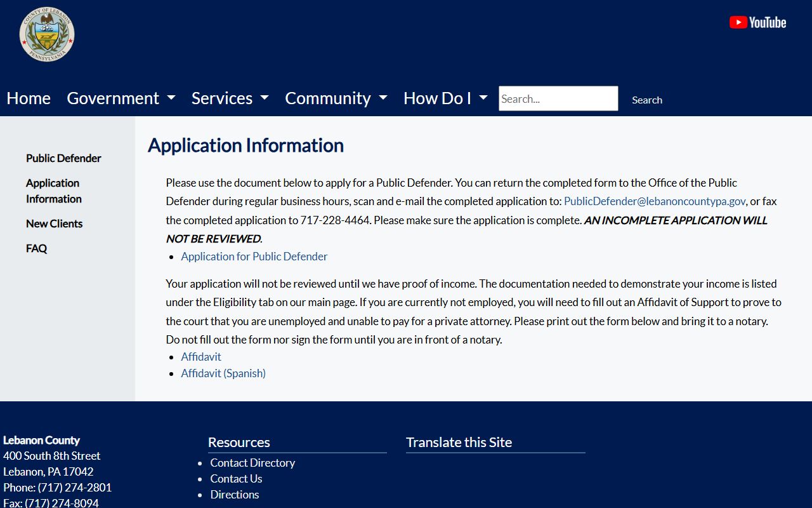Open Application for Public Defender document

[254, 257]
